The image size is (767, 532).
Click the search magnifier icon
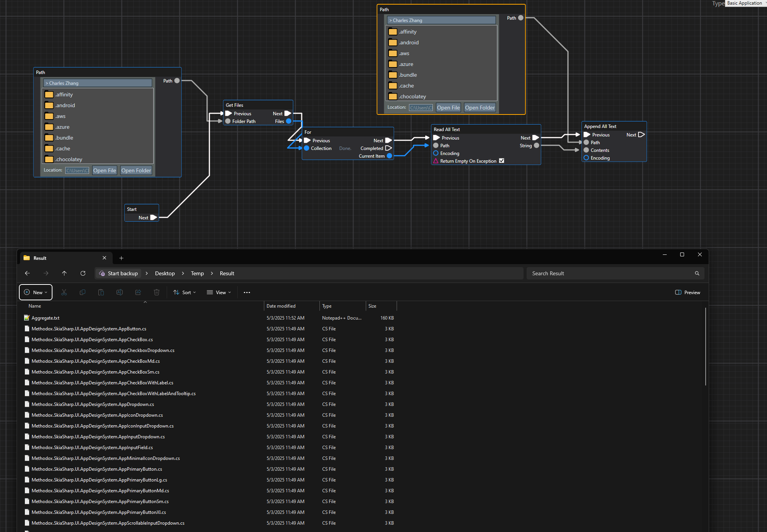coord(697,273)
